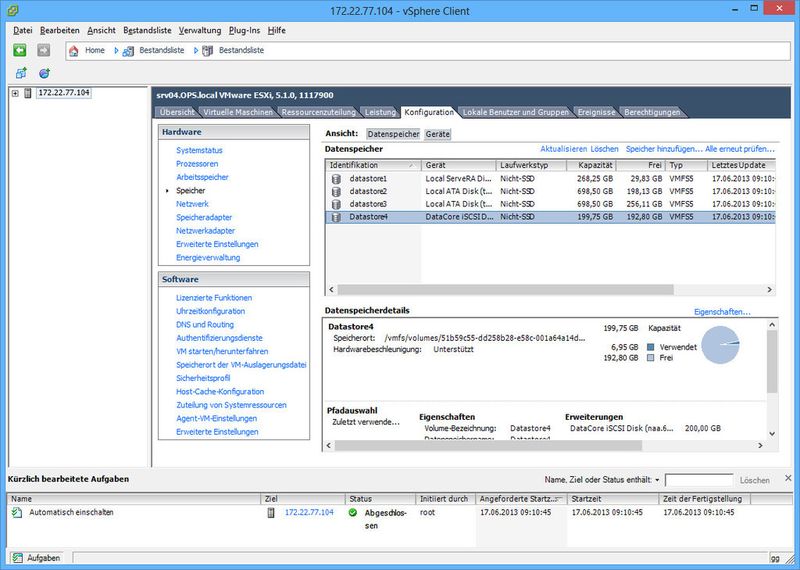
Task: Click the vSphere Client title bar icon
Action: [x=12, y=10]
